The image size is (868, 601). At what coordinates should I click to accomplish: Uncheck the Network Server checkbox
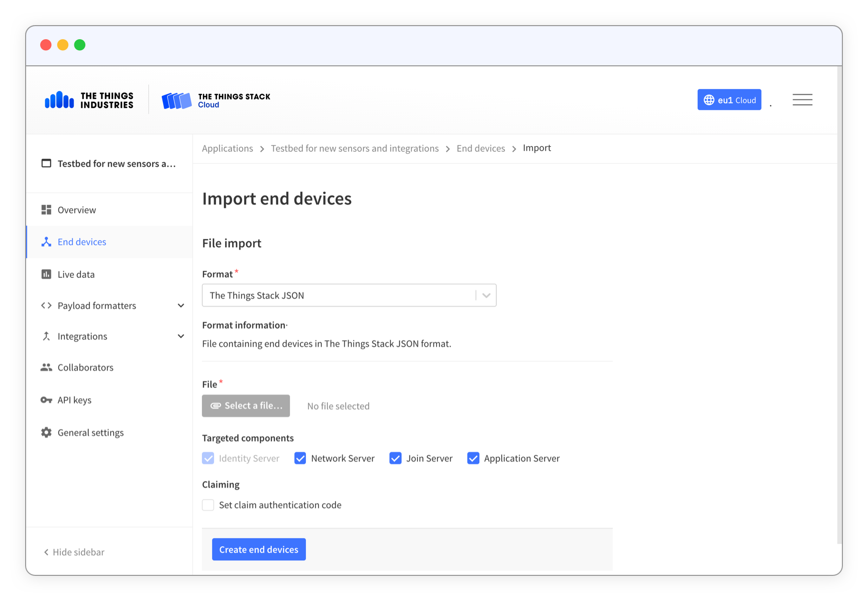[x=300, y=458]
